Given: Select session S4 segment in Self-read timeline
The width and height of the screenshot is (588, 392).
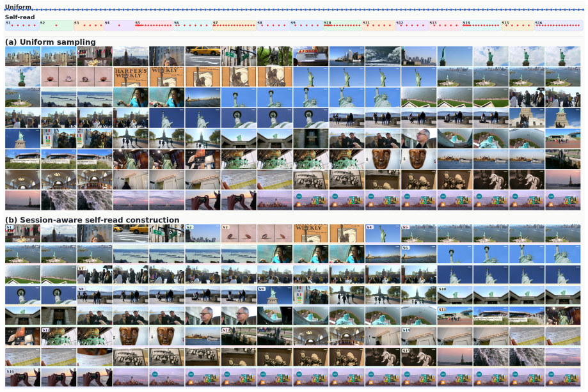Looking at the screenshot, I should point(119,26).
